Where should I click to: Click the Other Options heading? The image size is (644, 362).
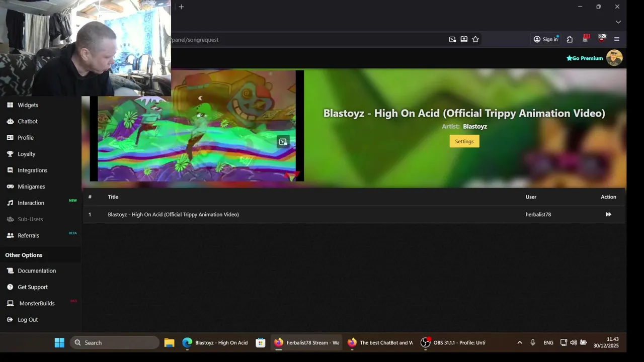tap(24, 255)
